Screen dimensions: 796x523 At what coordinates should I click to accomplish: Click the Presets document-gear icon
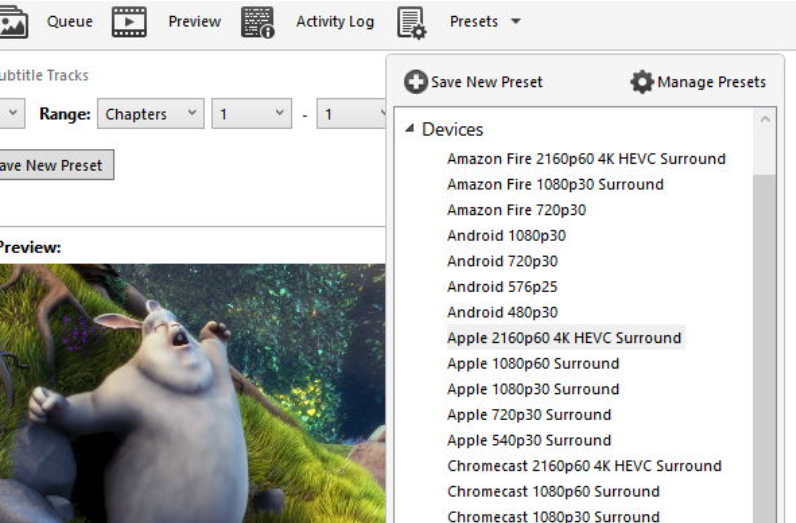411,23
